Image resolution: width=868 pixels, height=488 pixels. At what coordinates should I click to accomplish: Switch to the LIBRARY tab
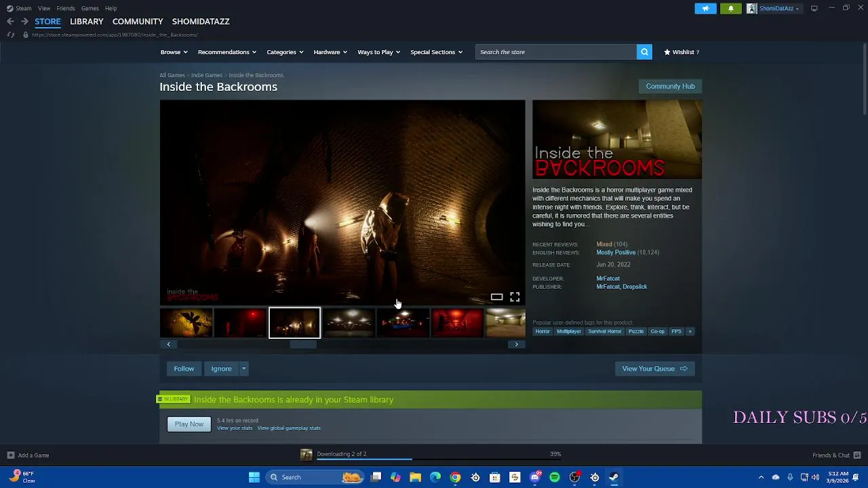tap(86, 22)
